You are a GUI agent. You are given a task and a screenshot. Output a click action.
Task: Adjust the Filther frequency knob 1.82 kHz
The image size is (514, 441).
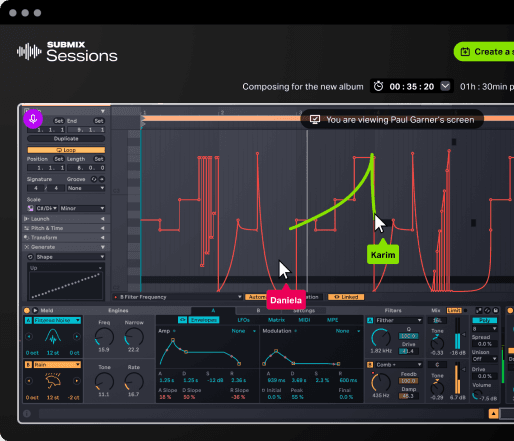point(381,338)
